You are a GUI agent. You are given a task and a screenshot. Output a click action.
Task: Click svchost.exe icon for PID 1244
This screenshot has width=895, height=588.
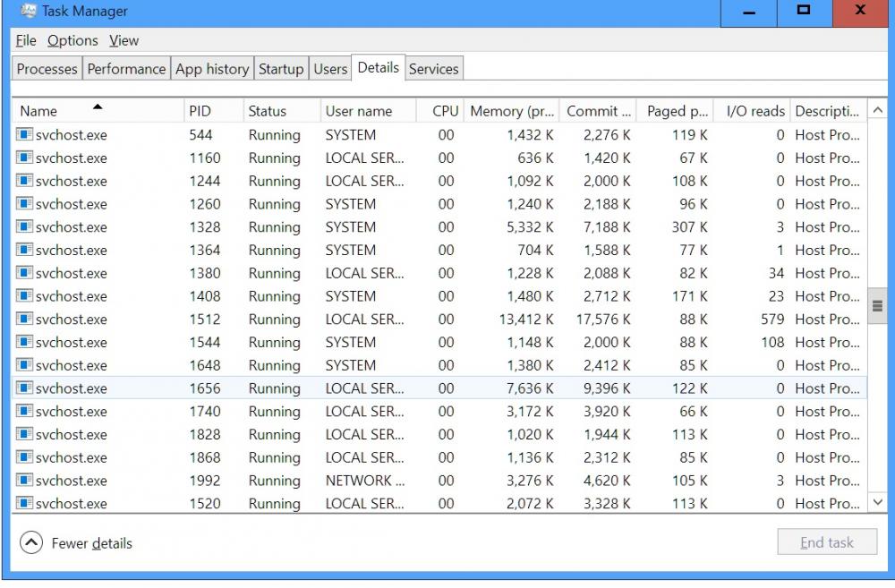24,181
